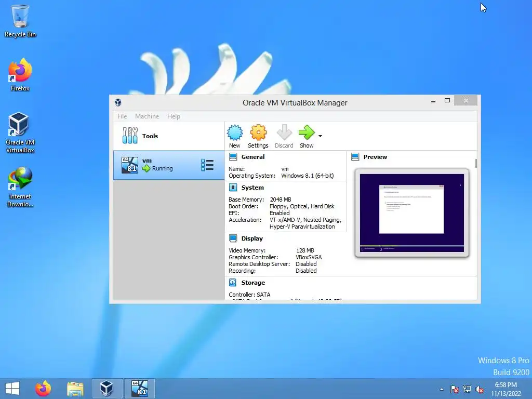Click the Windows 8.1 64-bit OS icon
Image resolution: width=532 pixels, height=399 pixels.
click(x=130, y=165)
